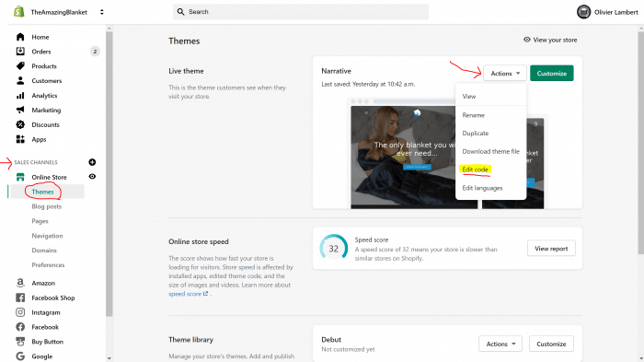Screen dimensions: 644x362
Task: Open Debut theme Actions dropdown
Action: click(x=500, y=344)
